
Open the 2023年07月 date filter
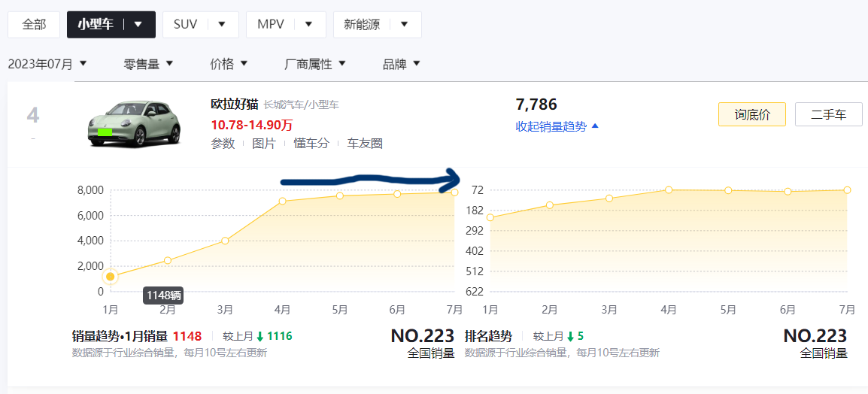[47, 64]
